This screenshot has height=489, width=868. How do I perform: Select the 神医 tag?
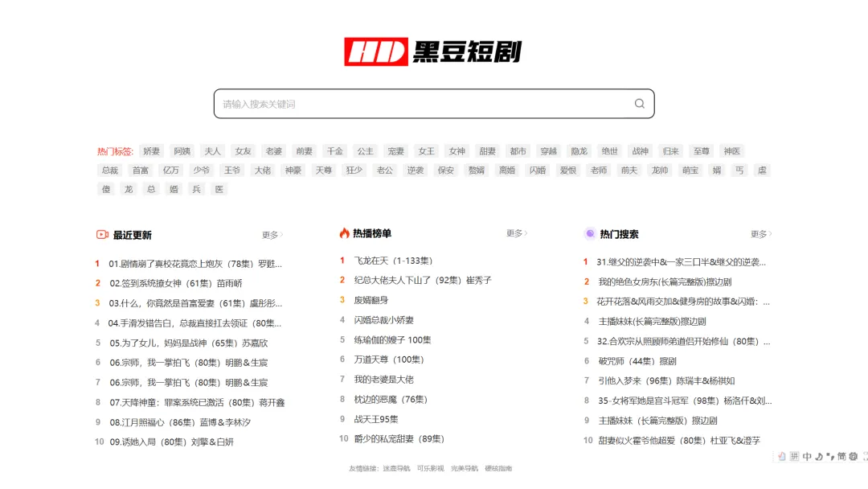pyautogui.click(x=732, y=151)
